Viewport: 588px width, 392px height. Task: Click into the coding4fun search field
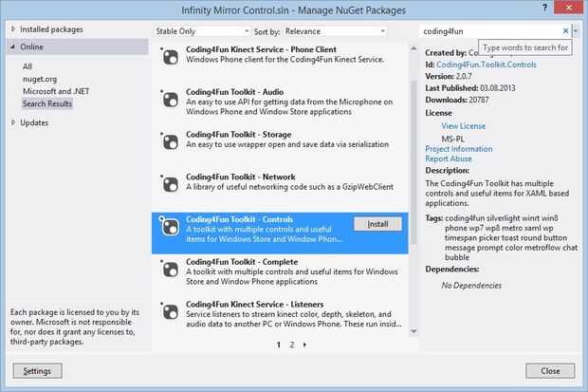pos(490,31)
